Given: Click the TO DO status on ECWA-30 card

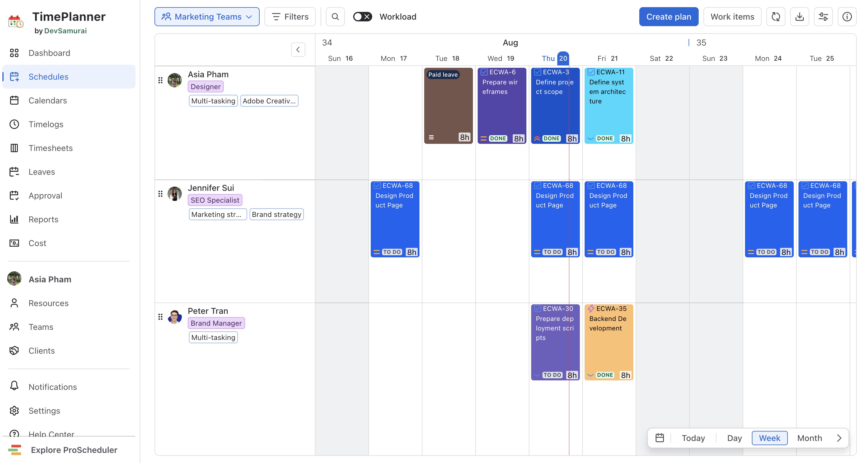Looking at the screenshot, I should click(552, 375).
